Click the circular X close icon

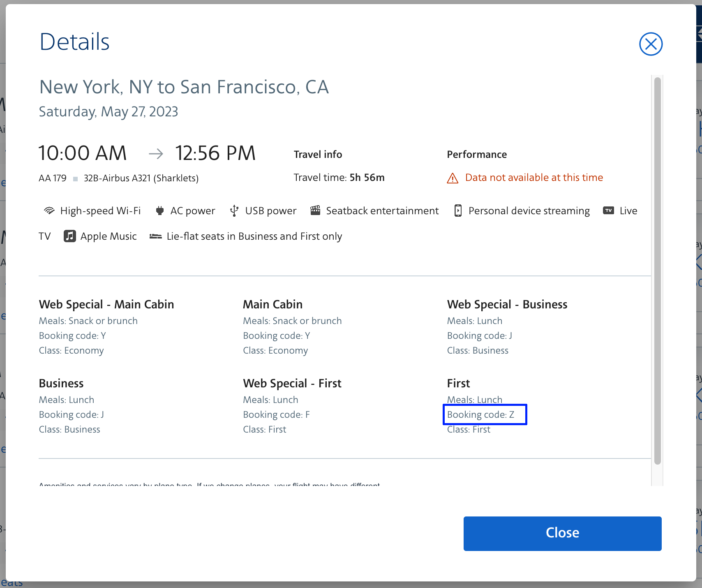click(651, 44)
